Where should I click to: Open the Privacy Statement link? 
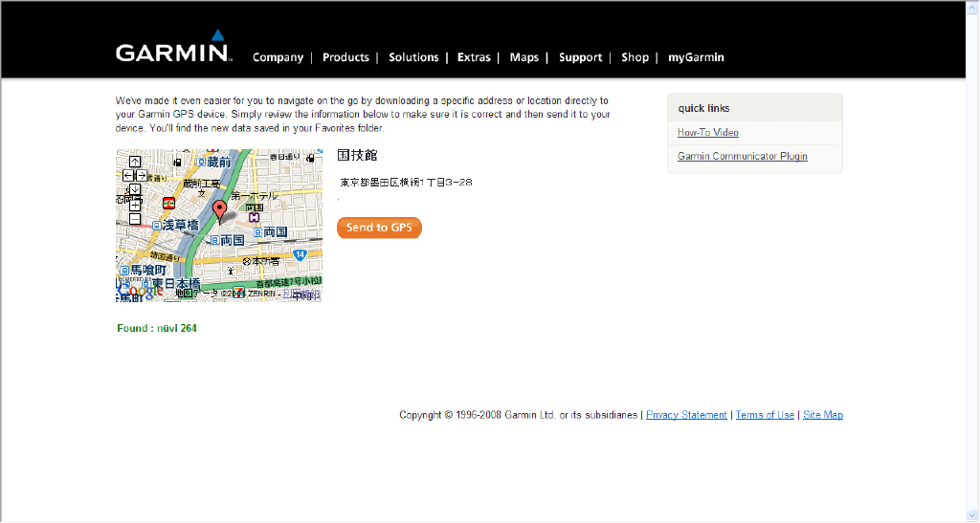(x=686, y=415)
